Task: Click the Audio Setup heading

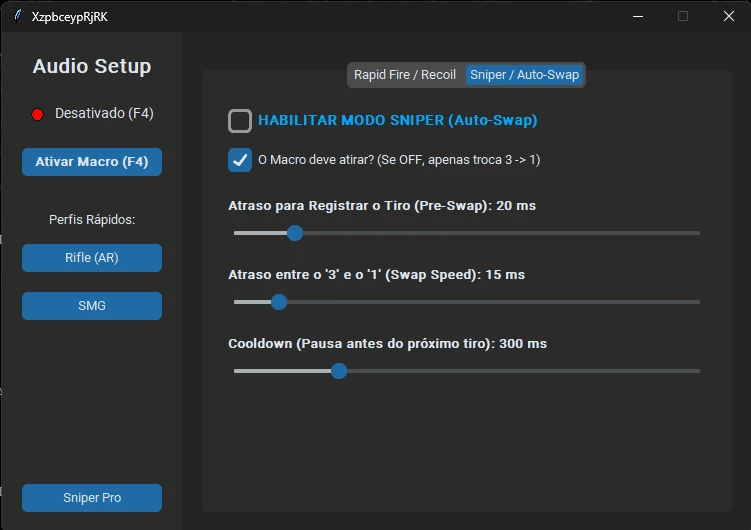Action: pyautogui.click(x=92, y=67)
